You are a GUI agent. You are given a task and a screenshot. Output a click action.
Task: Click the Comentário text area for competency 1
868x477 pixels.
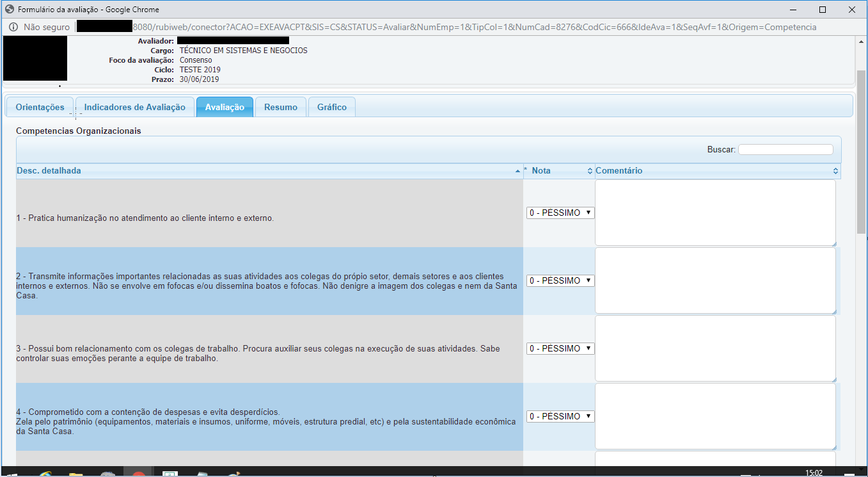715,213
